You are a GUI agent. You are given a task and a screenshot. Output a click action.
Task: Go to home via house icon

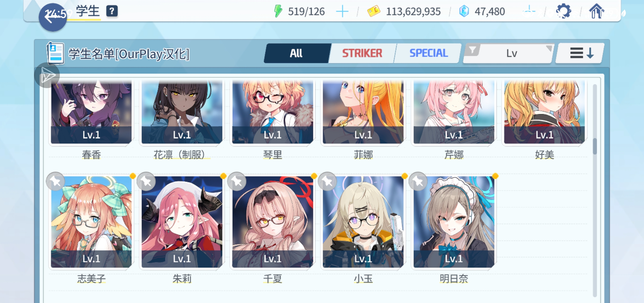tap(596, 11)
